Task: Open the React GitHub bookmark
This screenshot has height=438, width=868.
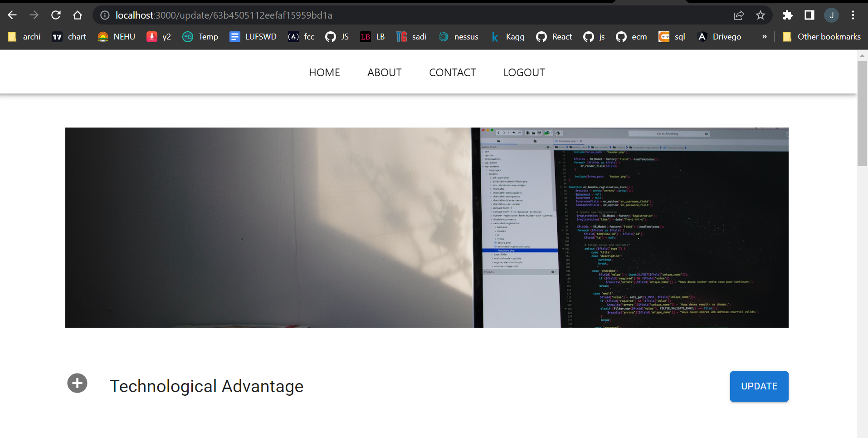Action: pyautogui.click(x=554, y=37)
